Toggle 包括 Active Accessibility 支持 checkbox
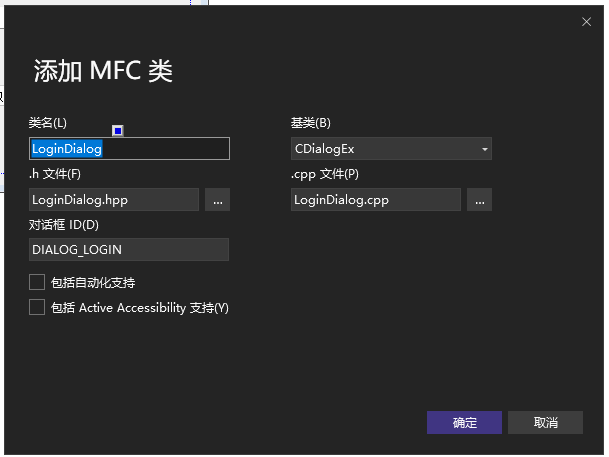The height and width of the screenshot is (457, 609). pos(37,308)
